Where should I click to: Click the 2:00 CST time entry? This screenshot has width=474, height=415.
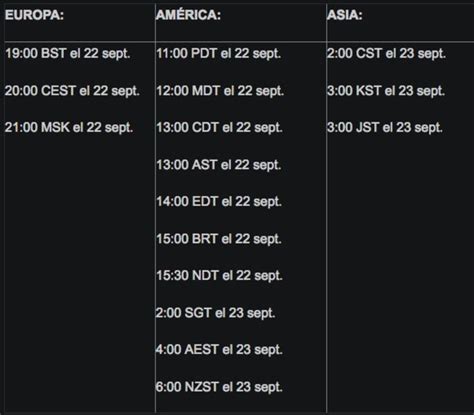click(386, 54)
